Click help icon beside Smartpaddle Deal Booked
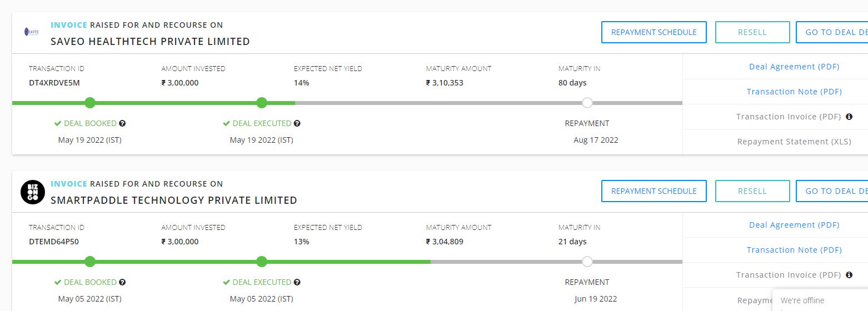Viewport: 868px width, 311px height. [x=122, y=282]
